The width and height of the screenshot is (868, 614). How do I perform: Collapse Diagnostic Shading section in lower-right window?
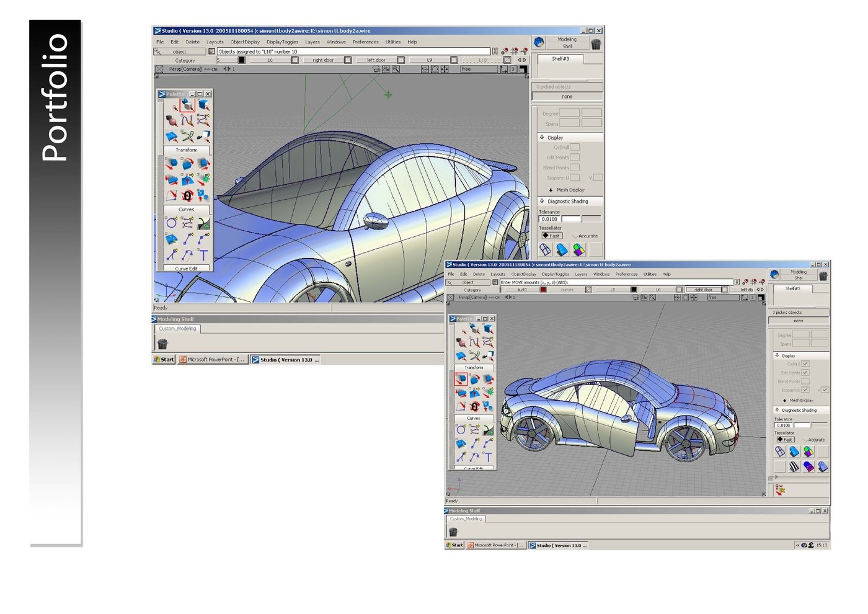click(777, 410)
